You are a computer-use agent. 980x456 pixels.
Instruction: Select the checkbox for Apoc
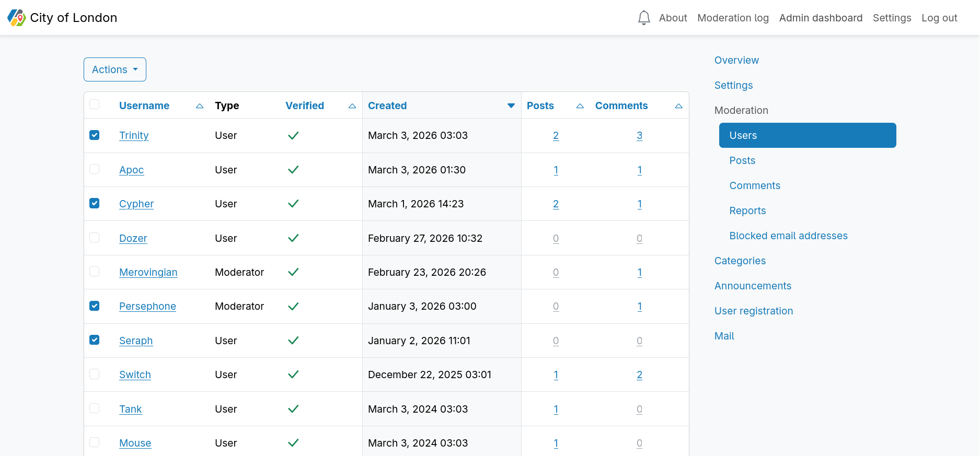coord(95,169)
